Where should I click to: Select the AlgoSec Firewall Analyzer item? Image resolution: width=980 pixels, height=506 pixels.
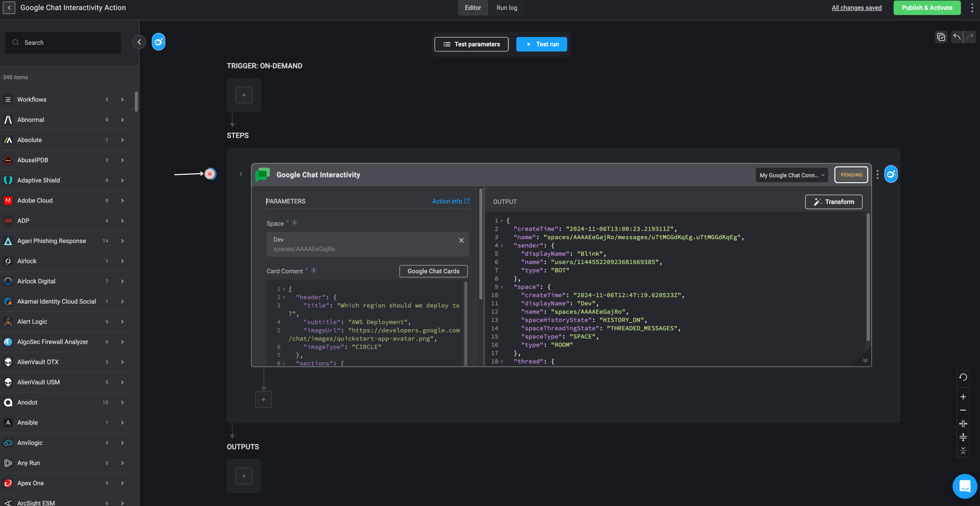click(67, 342)
